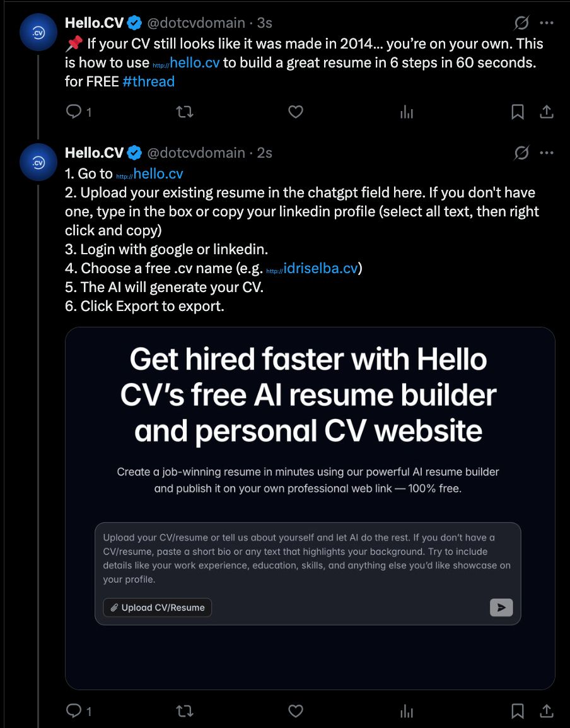Open idriselba.cv example link

tap(320, 268)
